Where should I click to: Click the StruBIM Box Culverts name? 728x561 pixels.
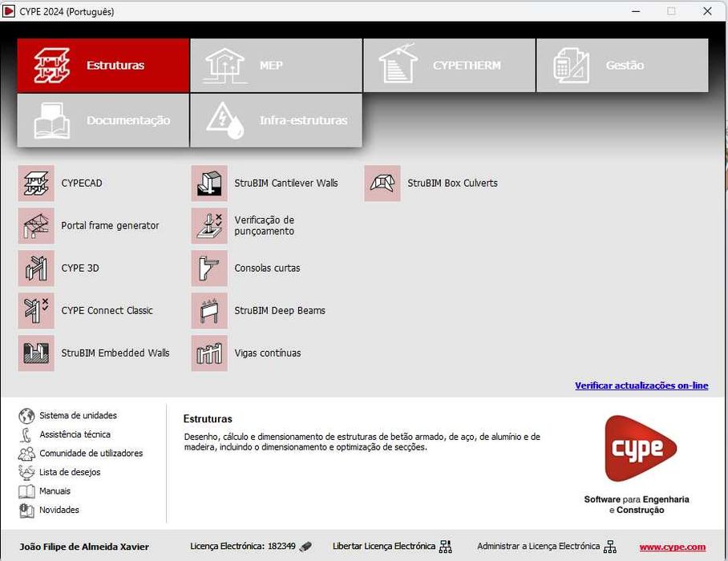(452, 184)
